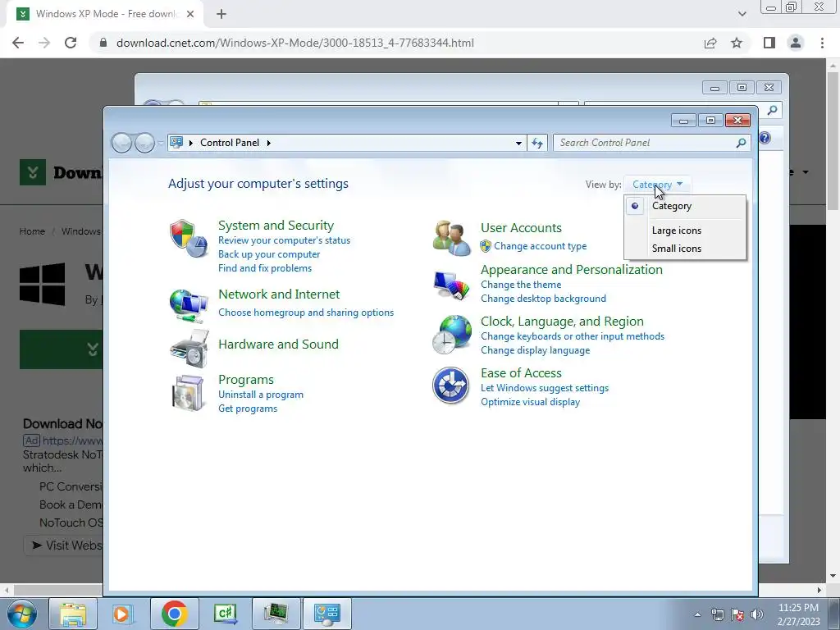Open Chrome three-dot menu
Viewport: 840px width, 630px height.
point(822,43)
